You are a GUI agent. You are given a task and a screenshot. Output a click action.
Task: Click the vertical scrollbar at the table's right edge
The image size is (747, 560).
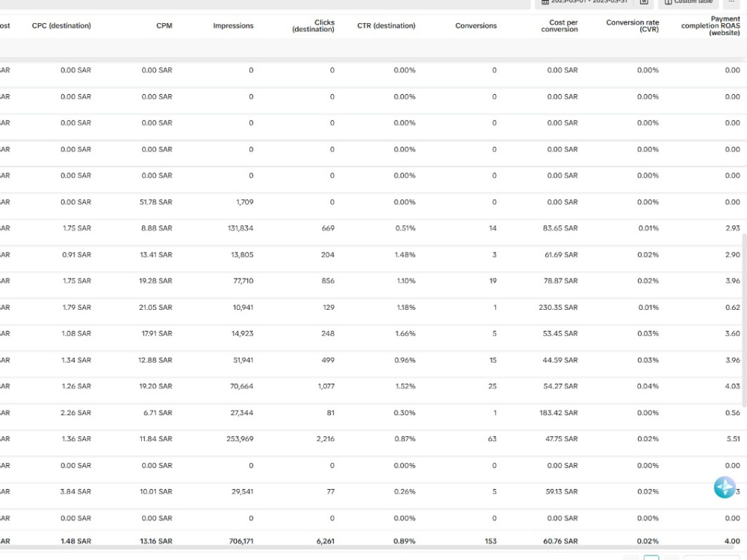point(744,319)
